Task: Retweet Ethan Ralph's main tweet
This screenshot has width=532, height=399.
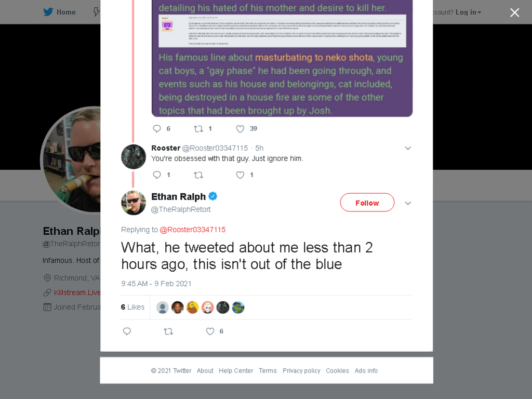Action: (x=168, y=331)
